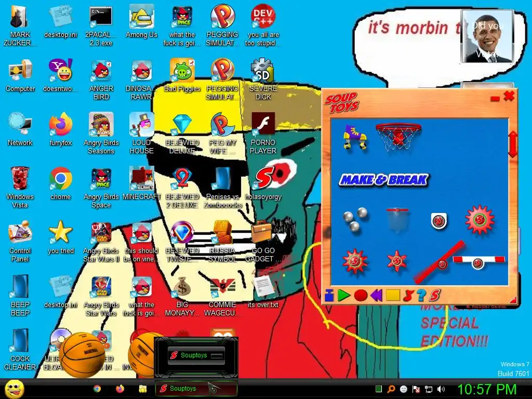Image resolution: width=532 pixels, height=399 pixels.
Task: Select the roller skate toy
Action: [x=354, y=137]
